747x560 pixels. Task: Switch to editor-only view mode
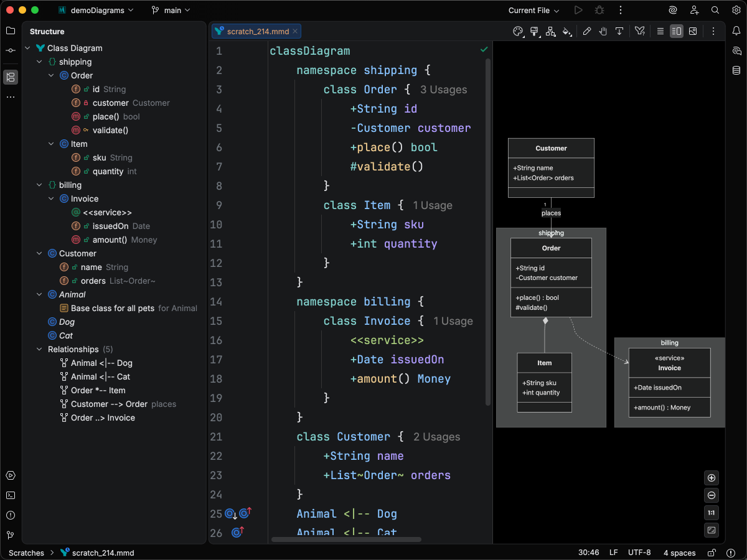pyautogui.click(x=660, y=31)
